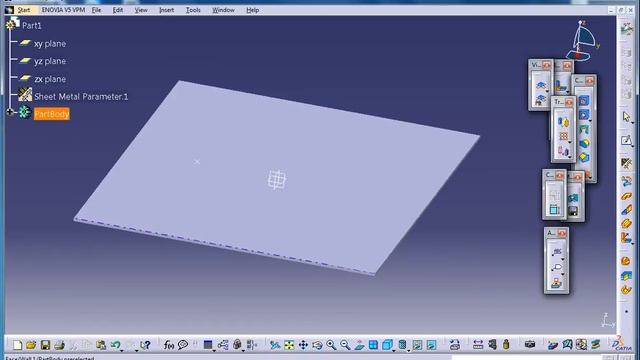Close the A... floating toolbar
This screenshot has height=360, width=640.
(562, 233)
